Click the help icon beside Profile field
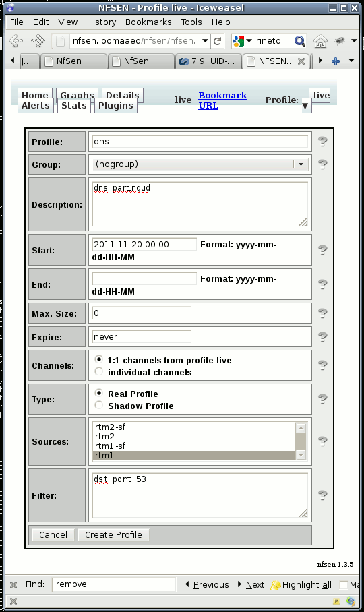Viewport: 364px width, 612px height. click(x=322, y=142)
